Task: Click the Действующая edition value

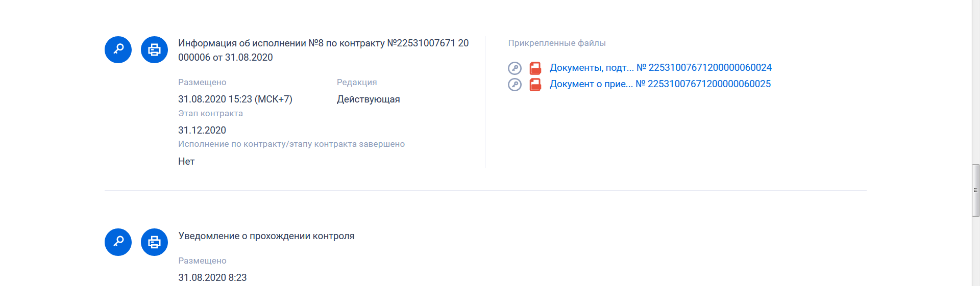Action: (368, 99)
